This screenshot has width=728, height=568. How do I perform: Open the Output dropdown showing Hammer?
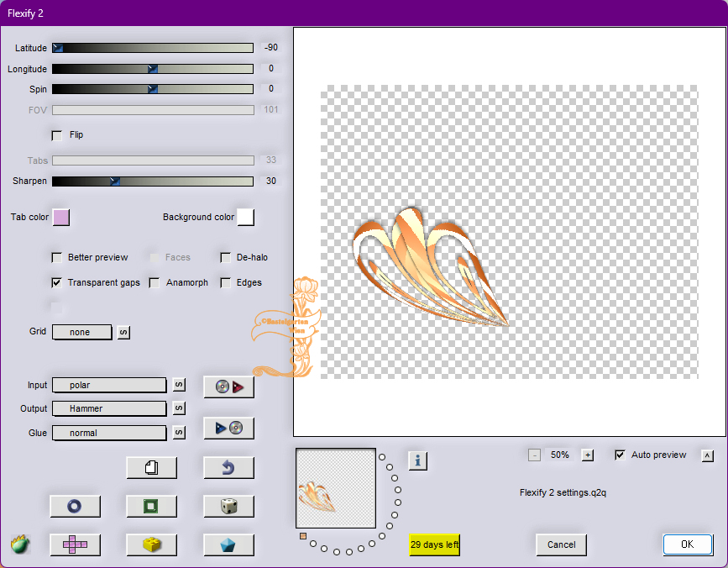(109, 408)
